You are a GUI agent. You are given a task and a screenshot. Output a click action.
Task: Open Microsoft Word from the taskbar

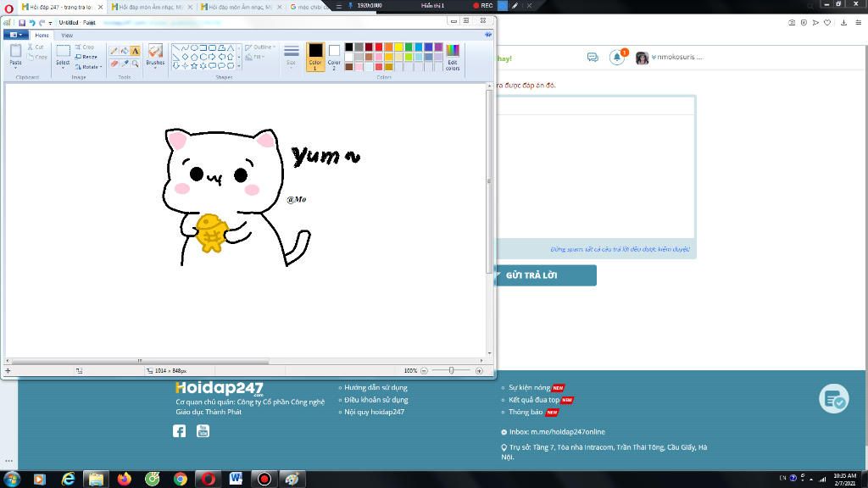[x=236, y=480]
